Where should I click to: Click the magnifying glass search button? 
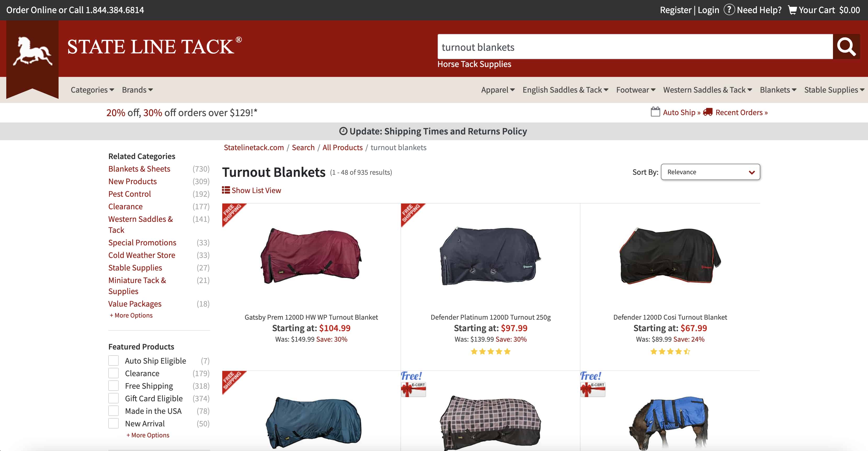pos(846,47)
